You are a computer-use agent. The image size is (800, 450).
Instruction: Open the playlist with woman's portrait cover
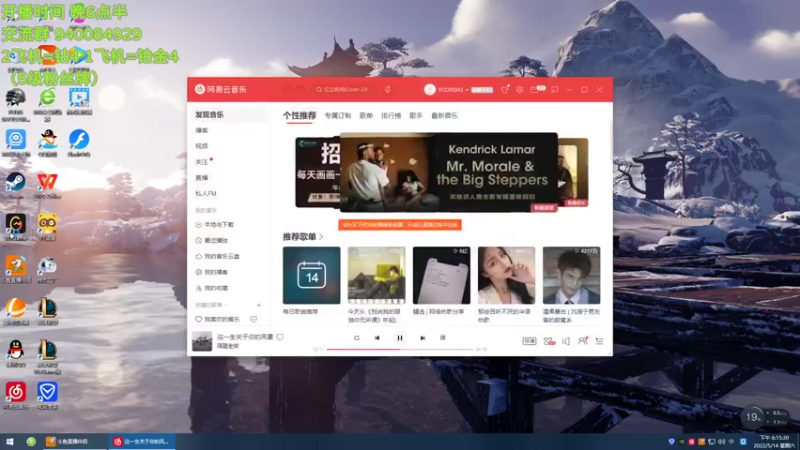point(507,276)
